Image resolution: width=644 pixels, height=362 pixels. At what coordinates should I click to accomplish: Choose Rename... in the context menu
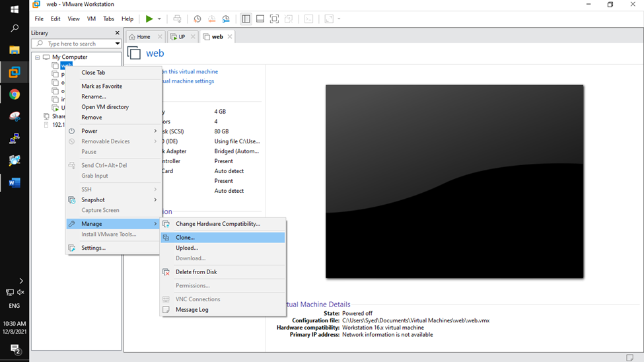click(94, 96)
